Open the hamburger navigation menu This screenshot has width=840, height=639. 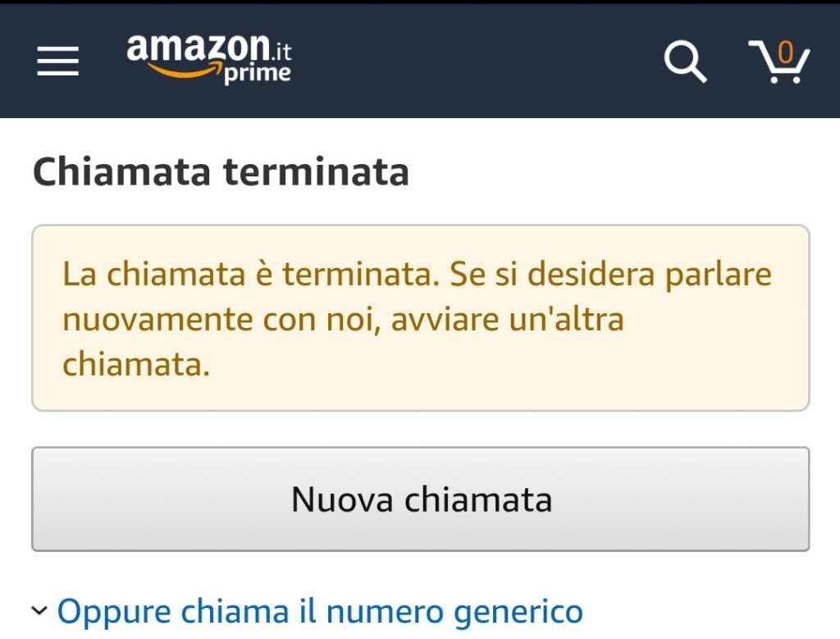57,62
